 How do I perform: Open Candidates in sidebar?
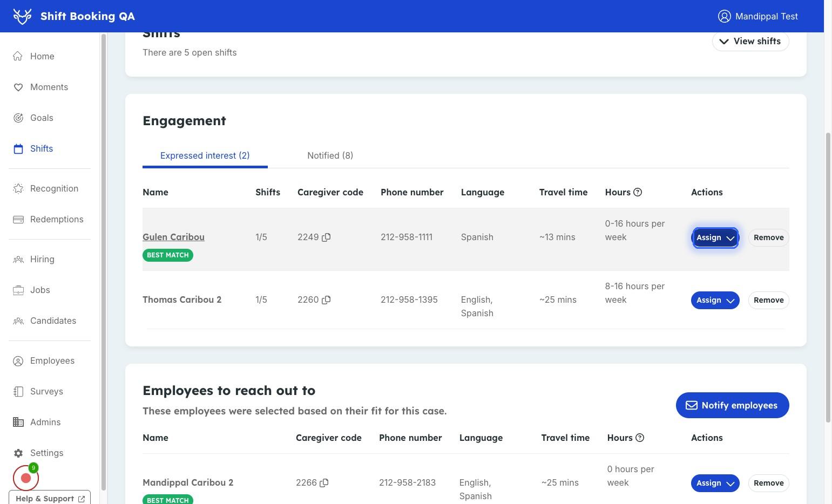pyautogui.click(x=53, y=321)
